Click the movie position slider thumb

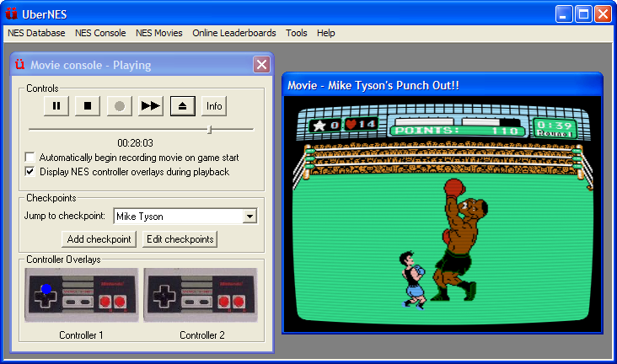(210, 130)
